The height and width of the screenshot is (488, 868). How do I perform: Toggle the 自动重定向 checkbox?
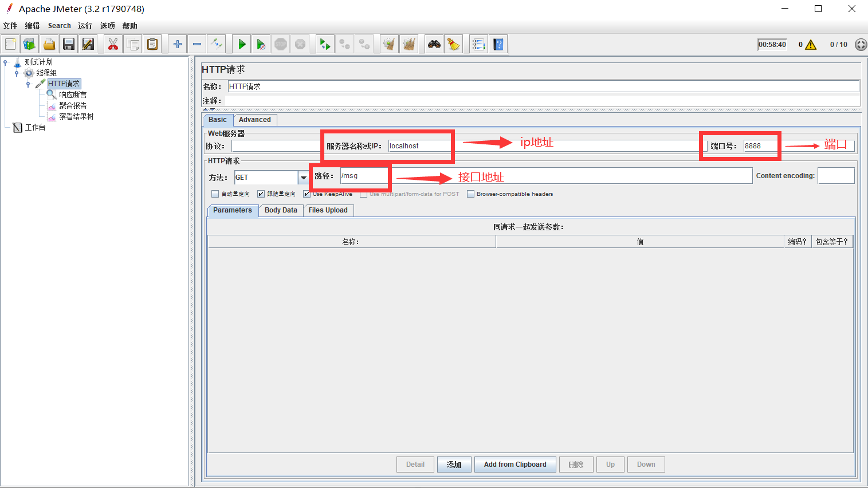pyautogui.click(x=215, y=194)
